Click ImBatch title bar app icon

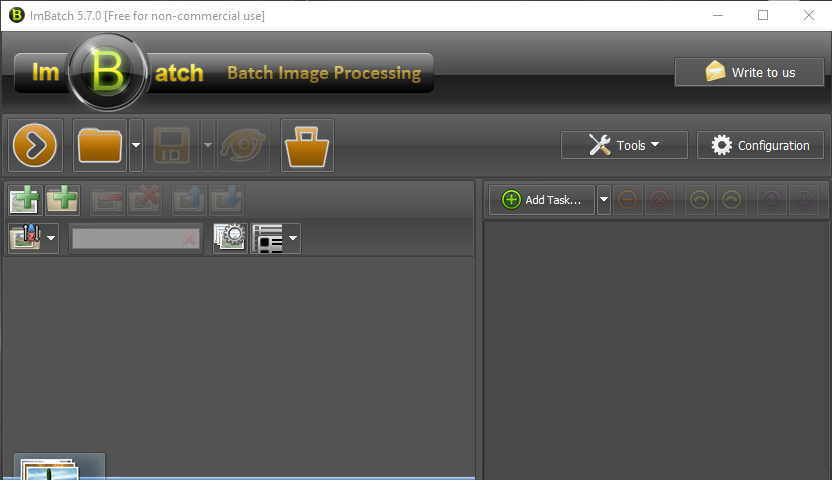point(16,15)
